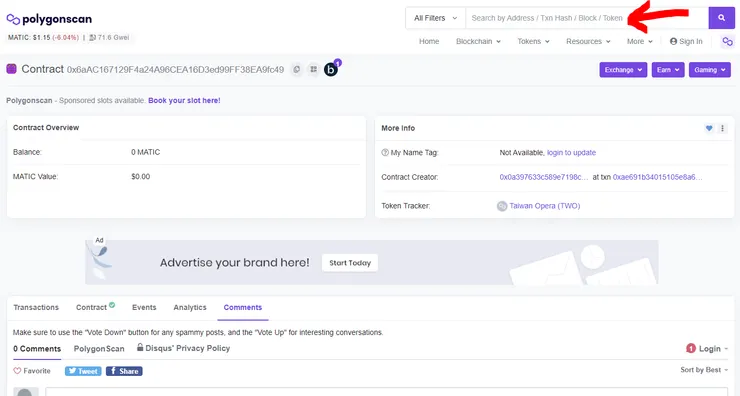Open the Disqus Login dropdown
Image resolution: width=740 pixels, height=396 pixels.
713,348
